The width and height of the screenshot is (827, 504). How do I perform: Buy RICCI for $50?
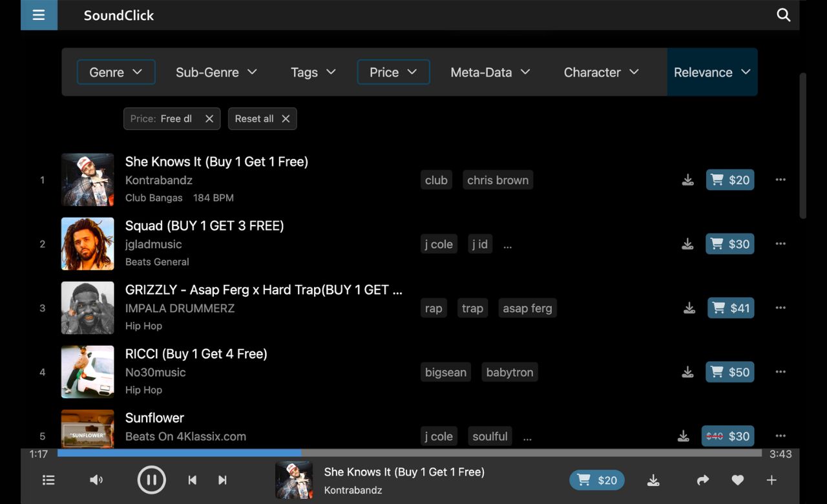(x=730, y=372)
